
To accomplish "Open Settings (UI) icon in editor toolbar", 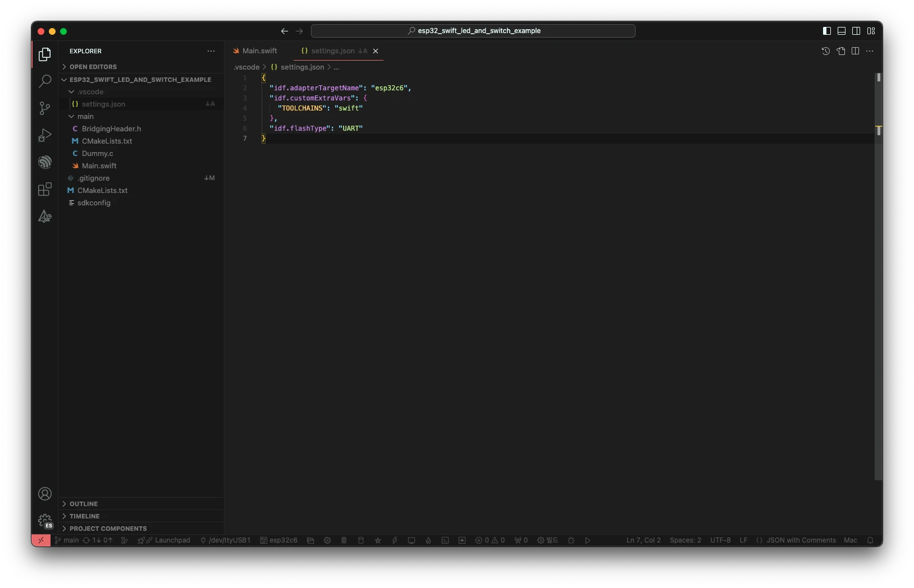I will [x=840, y=51].
